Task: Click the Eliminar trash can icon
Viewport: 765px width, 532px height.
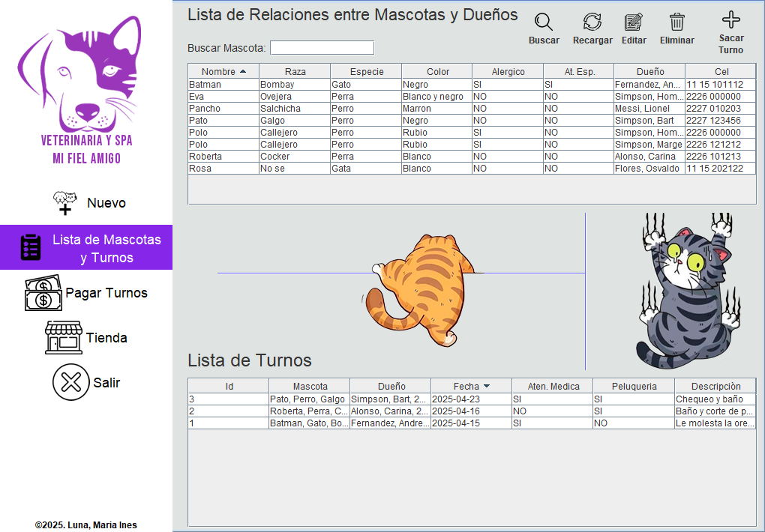Action: click(x=676, y=22)
